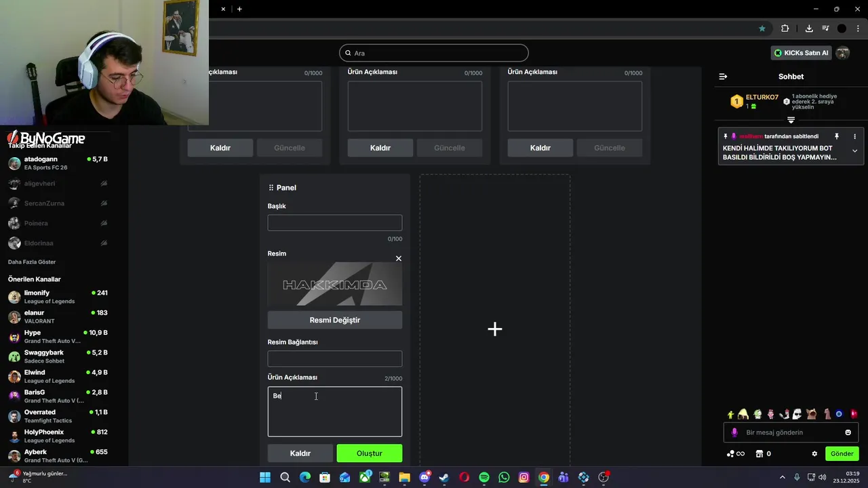Click Daha Fazla Göster link
This screenshot has height=488, width=868.
click(x=32, y=262)
